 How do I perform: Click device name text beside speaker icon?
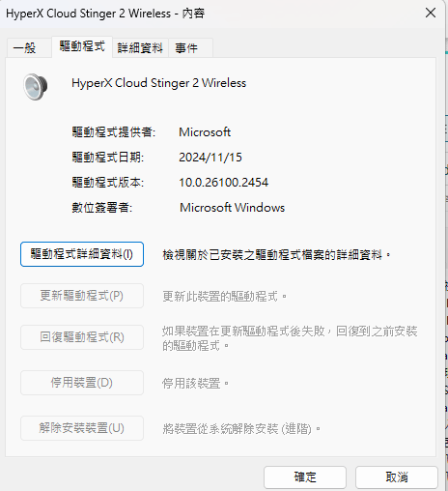coord(158,83)
